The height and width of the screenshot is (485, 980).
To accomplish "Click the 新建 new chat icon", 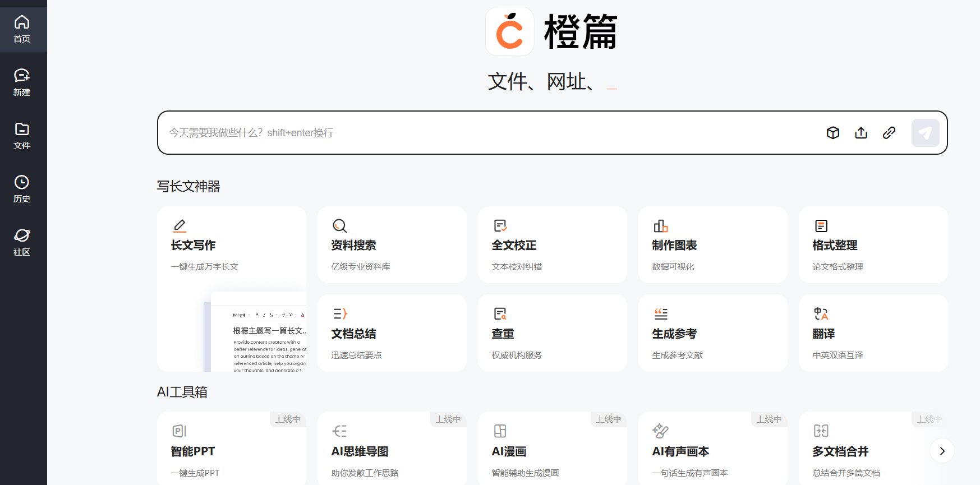I will tap(22, 76).
